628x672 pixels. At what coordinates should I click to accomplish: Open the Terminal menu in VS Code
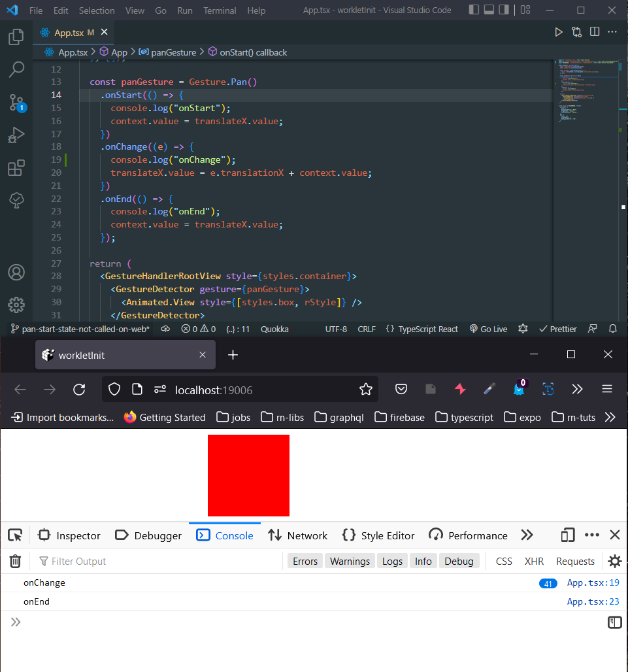(220, 10)
